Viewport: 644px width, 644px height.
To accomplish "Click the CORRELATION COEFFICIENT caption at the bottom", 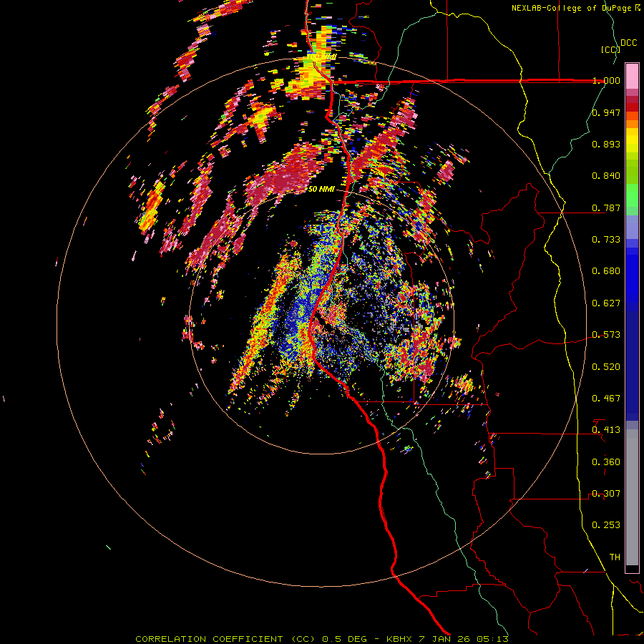I will [x=322, y=639].
